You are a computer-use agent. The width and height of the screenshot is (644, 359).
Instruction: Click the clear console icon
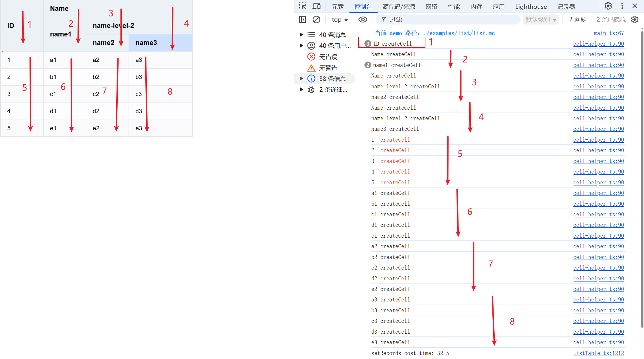(316, 19)
